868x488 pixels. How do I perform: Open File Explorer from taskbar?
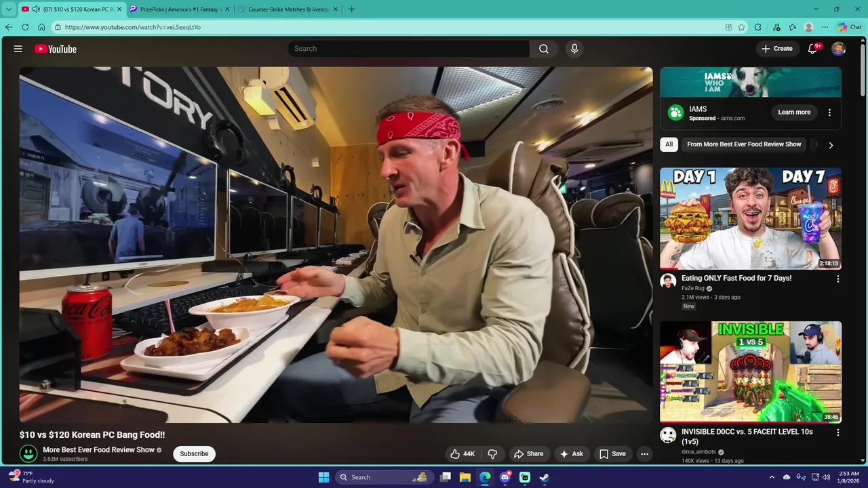[465, 477]
